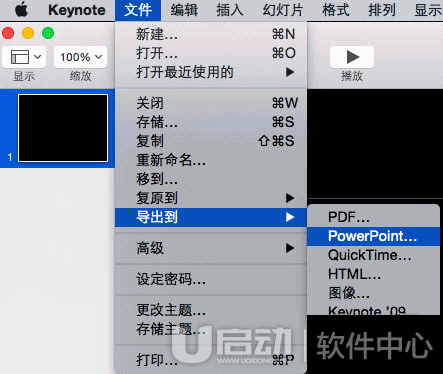This screenshot has height=374, width=443.
Task: Open the 幻灯片 menu
Action: pyautogui.click(x=283, y=10)
